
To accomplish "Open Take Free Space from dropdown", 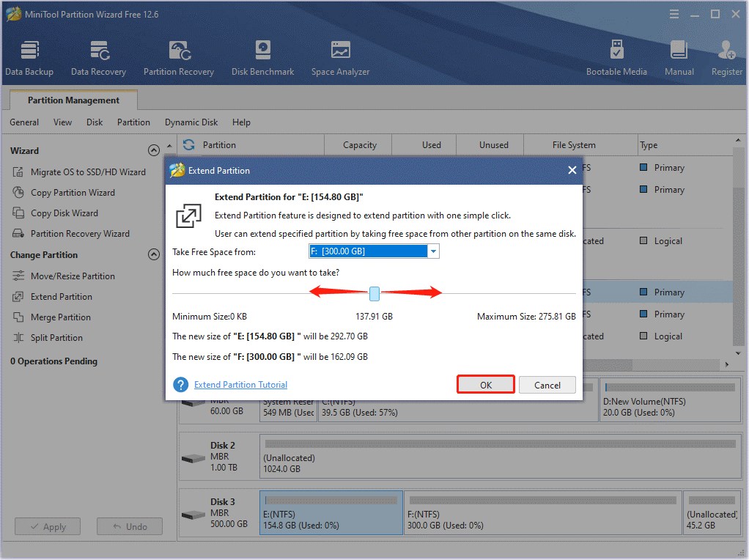I will 433,251.
